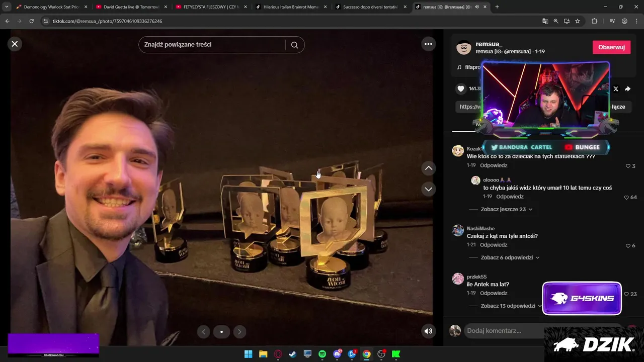Image resolution: width=644 pixels, height=362 pixels.
Task: Select the current photo indicator dot
Action: [221, 331]
